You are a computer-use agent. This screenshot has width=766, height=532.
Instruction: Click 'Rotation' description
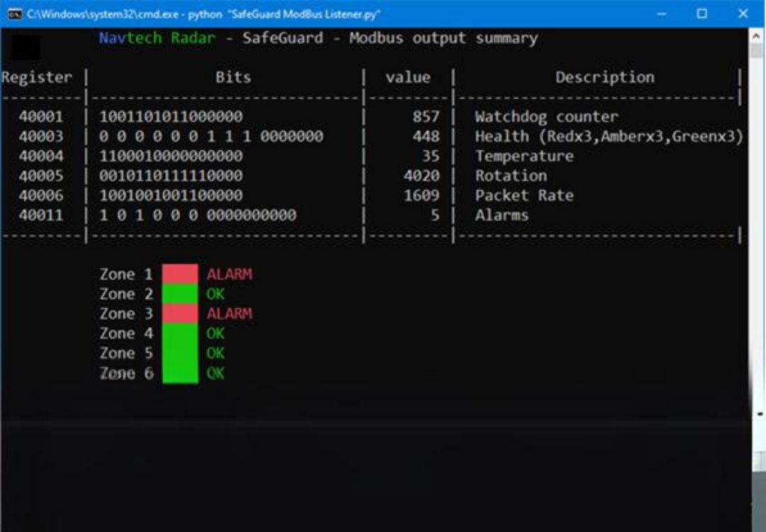coord(511,175)
